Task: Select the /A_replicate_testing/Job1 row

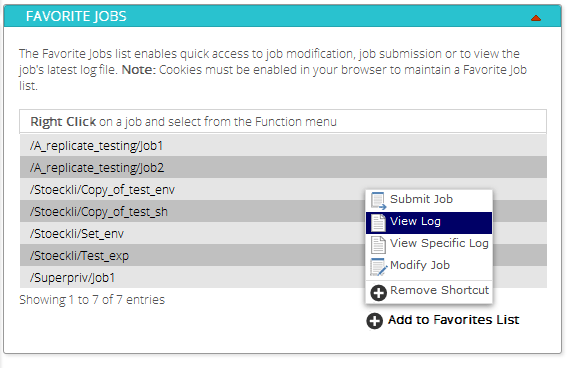Action: click(283, 146)
